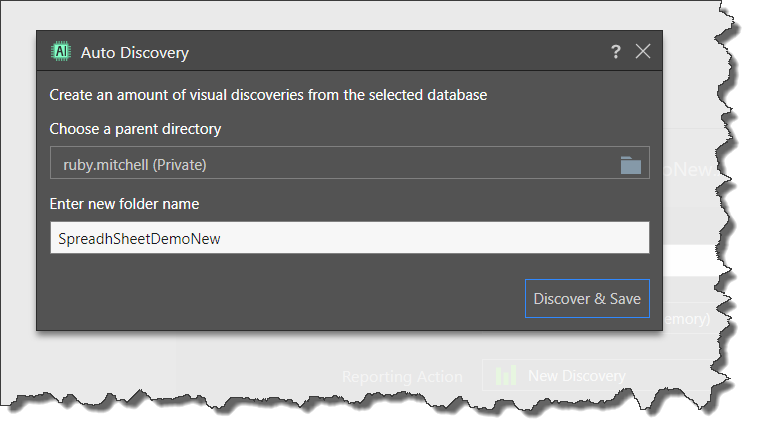Click the partially hidden 'oNew' text
Screen dimensions: 758x434
tap(690, 169)
